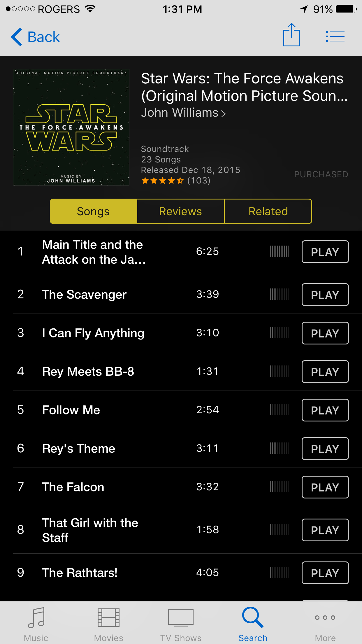This screenshot has width=362, height=644.
Task: Select the Search magnifier icon
Action: [x=253, y=617]
